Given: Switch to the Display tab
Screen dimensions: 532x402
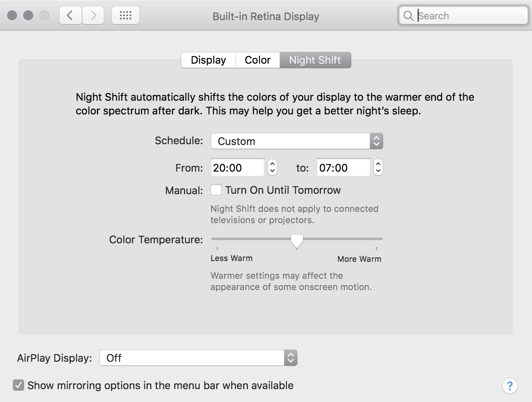Looking at the screenshot, I should pos(208,60).
